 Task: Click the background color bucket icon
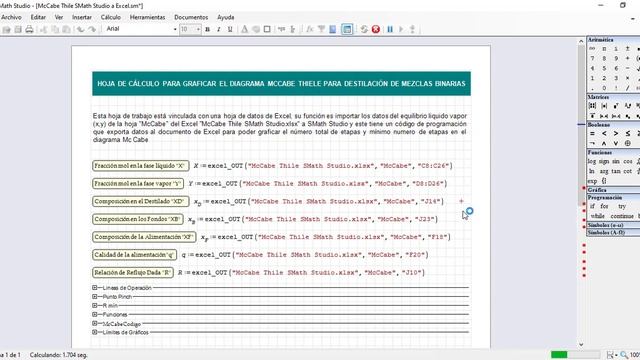(256, 29)
